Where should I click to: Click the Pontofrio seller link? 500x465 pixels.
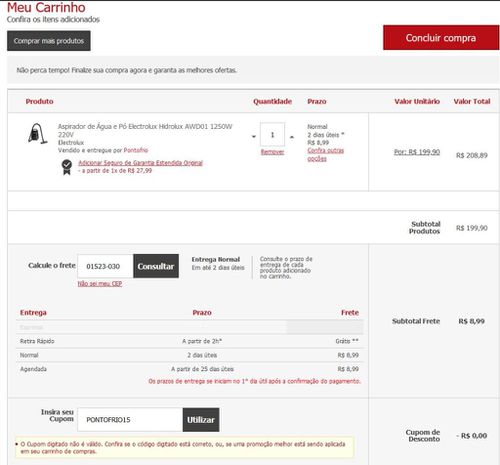pyautogui.click(x=136, y=150)
